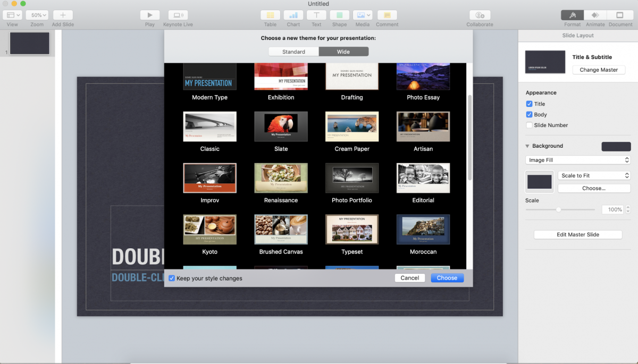Image resolution: width=638 pixels, height=364 pixels.
Task: Open Keynote Live from the toolbar
Action: click(178, 15)
